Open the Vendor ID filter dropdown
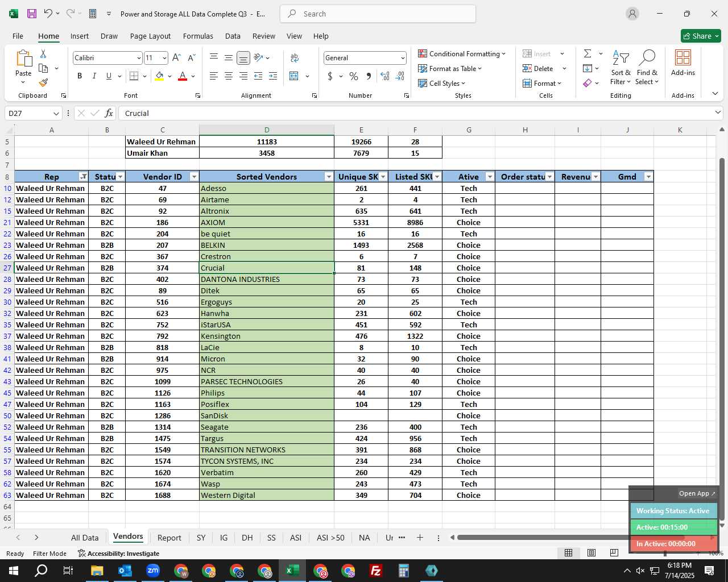Image resolution: width=728 pixels, height=582 pixels. pos(194,177)
